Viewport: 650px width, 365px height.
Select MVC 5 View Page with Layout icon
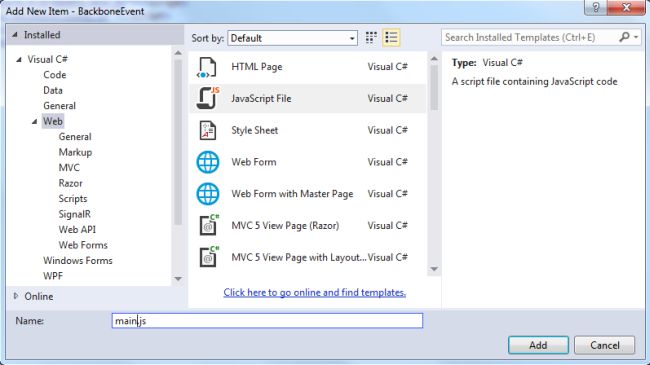click(209, 257)
